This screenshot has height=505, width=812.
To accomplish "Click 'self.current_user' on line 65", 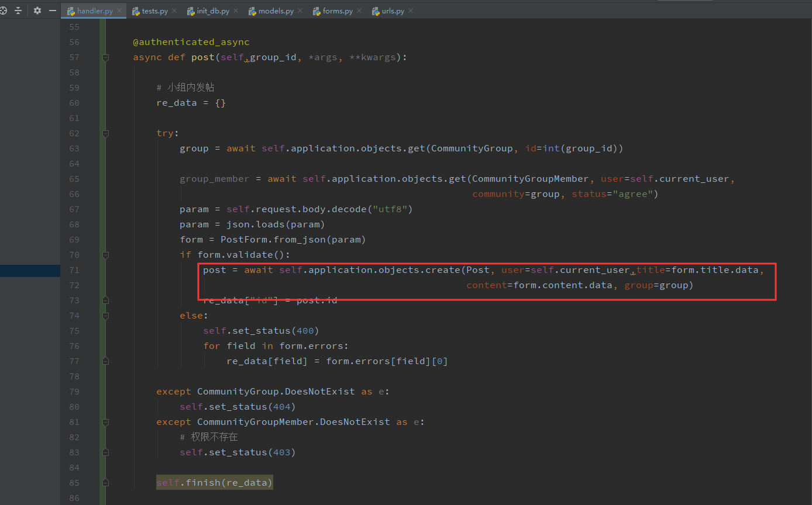I will point(680,179).
